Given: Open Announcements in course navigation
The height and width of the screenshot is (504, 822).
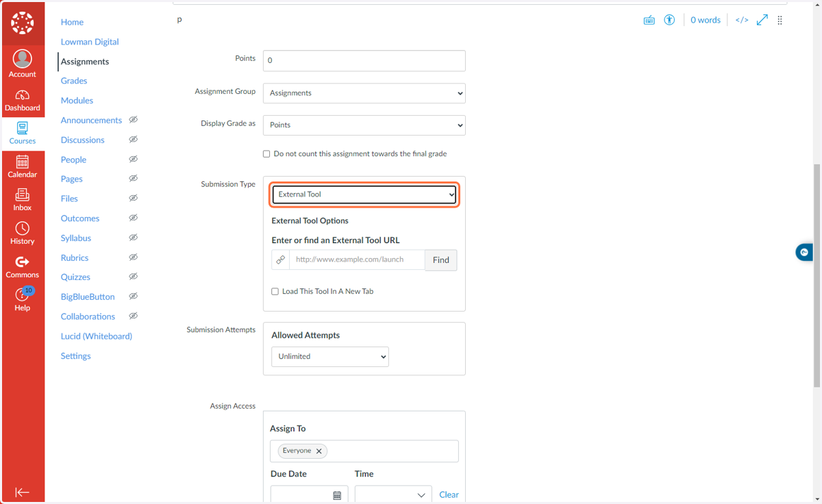Looking at the screenshot, I should [x=91, y=121].
